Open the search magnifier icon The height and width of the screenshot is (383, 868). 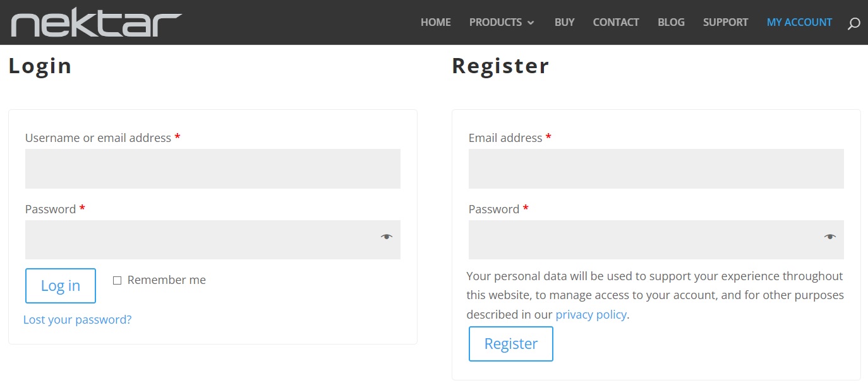853,24
